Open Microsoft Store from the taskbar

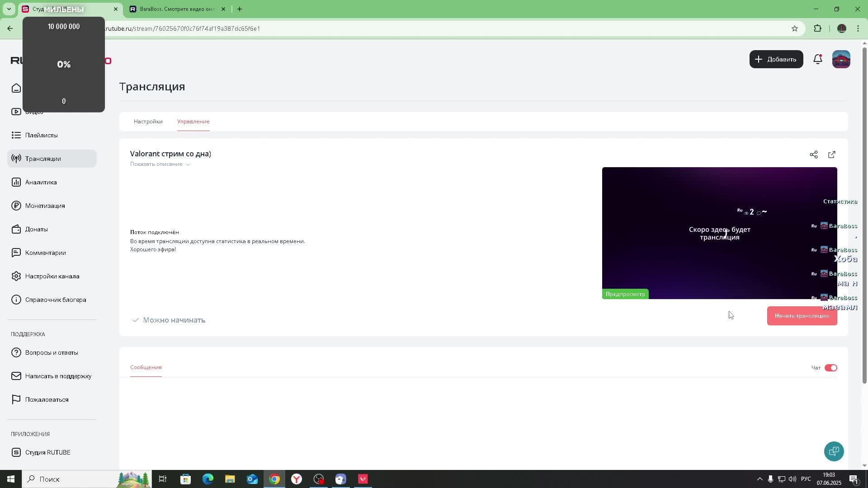pos(185,479)
